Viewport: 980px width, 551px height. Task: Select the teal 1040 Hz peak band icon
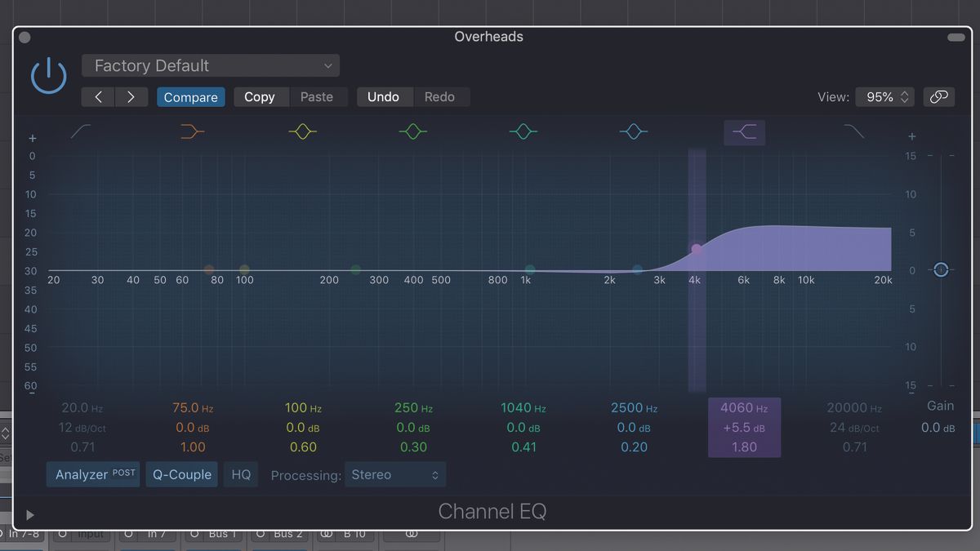coord(523,131)
